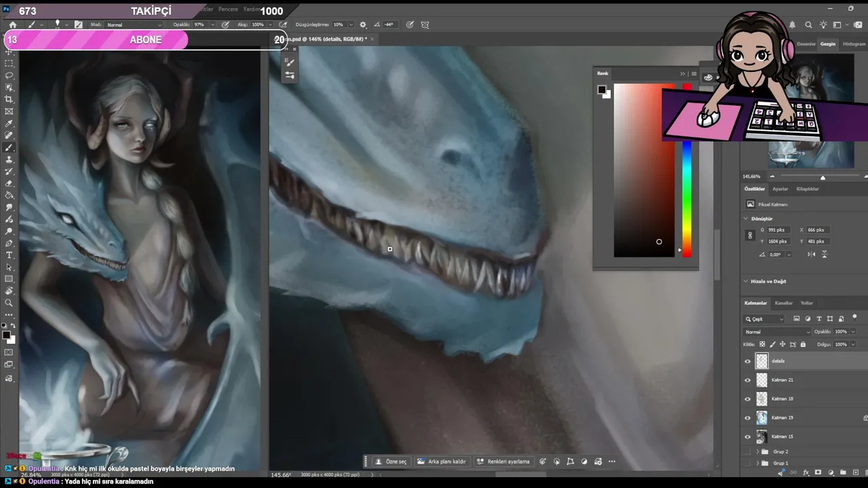Switch to the Kitaplıklar tab
The width and height of the screenshot is (868, 488).
tap(807, 189)
